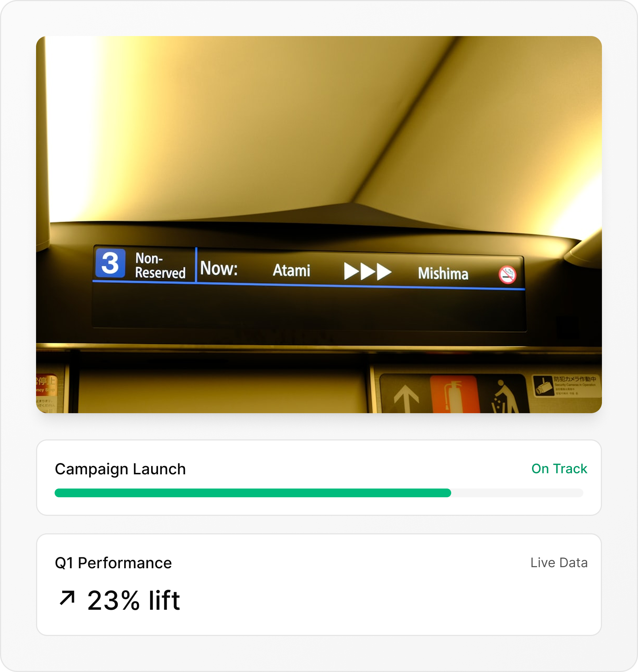
Task: Click the Mishima station text
Action: (443, 273)
